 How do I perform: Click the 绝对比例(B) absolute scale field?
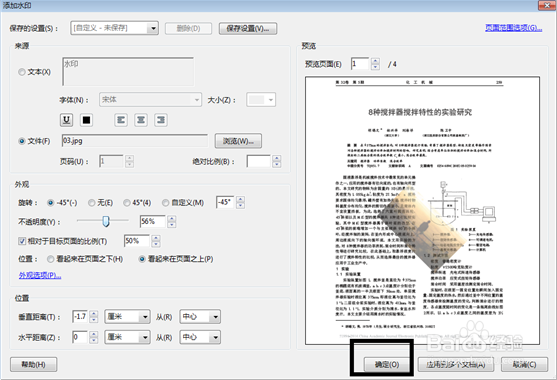point(259,161)
